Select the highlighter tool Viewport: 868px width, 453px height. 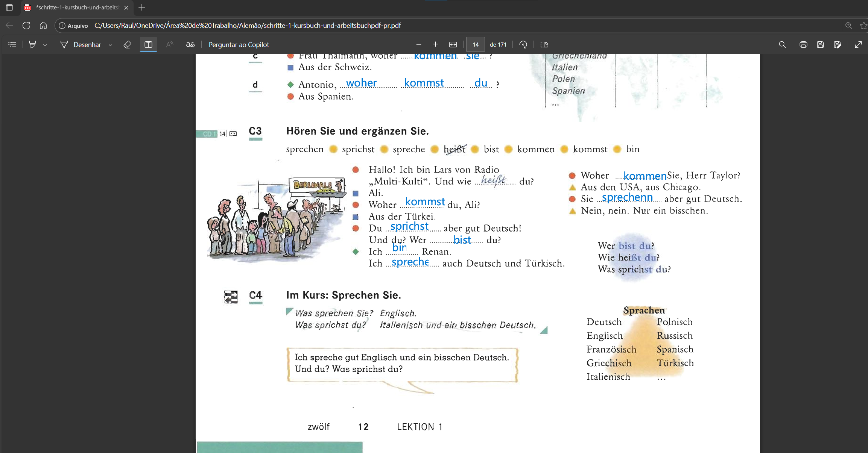click(x=33, y=44)
